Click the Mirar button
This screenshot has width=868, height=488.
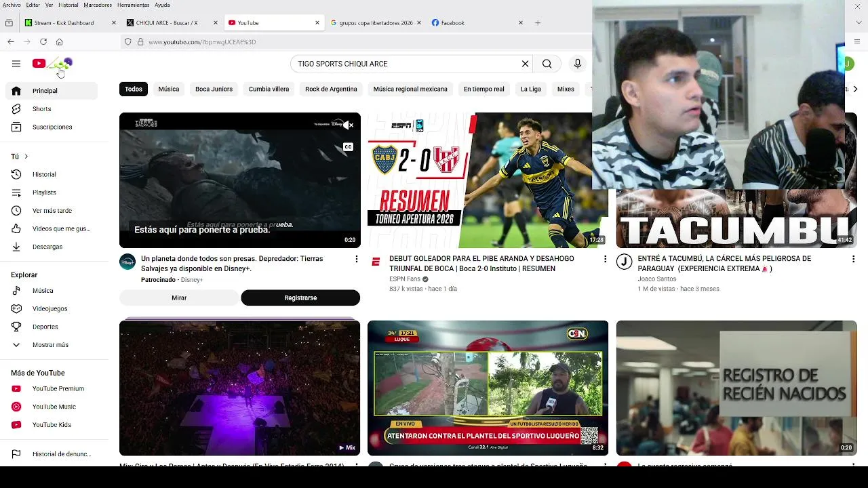point(179,298)
